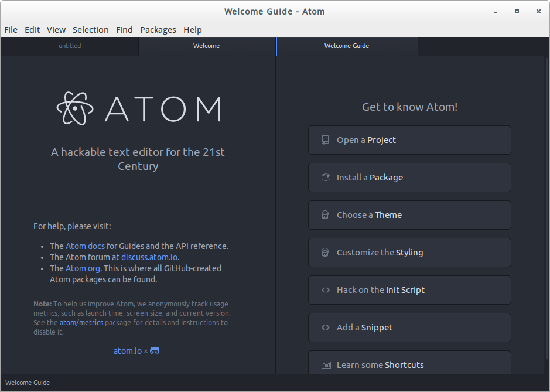The width and height of the screenshot is (550, 392).
Task: Expand the Install a Package section
Action: (x=409, y=178)
